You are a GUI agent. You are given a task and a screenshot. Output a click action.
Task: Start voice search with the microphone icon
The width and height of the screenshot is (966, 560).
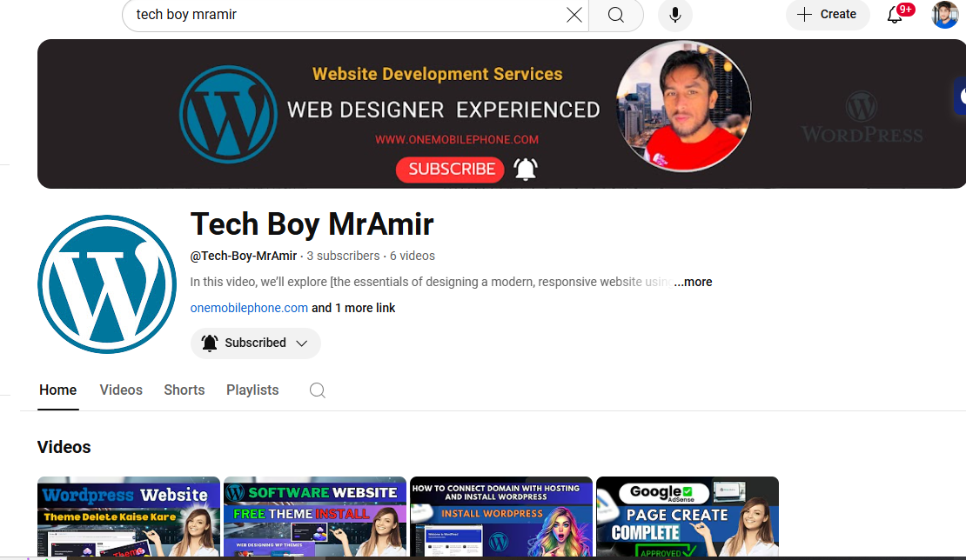675,15
